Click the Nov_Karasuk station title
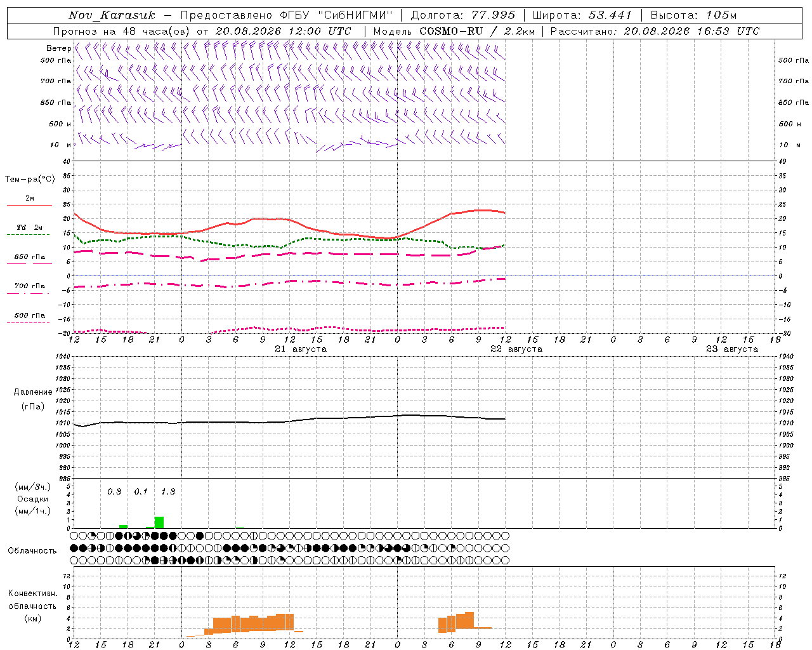 [x=112, y=15]
